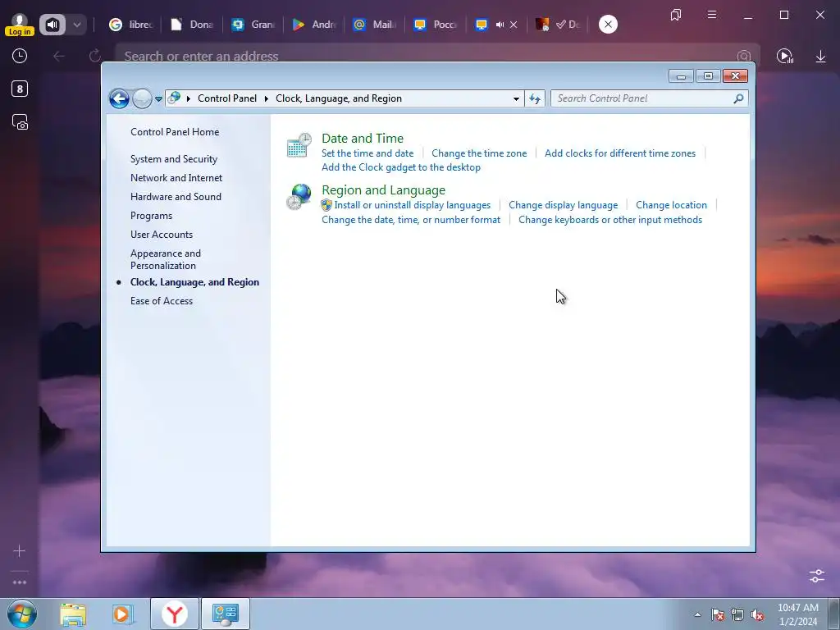Switch to the Dona browser tab
The width and height of the screenshot is (840, 630).
(x=192, y=25)
